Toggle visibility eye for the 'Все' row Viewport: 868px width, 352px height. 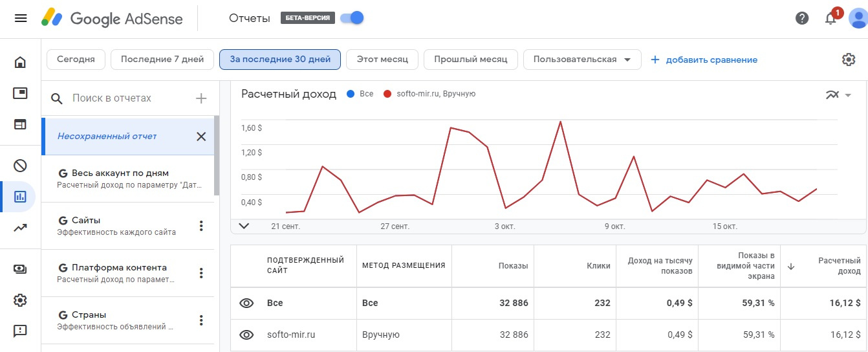coord(246,303)
